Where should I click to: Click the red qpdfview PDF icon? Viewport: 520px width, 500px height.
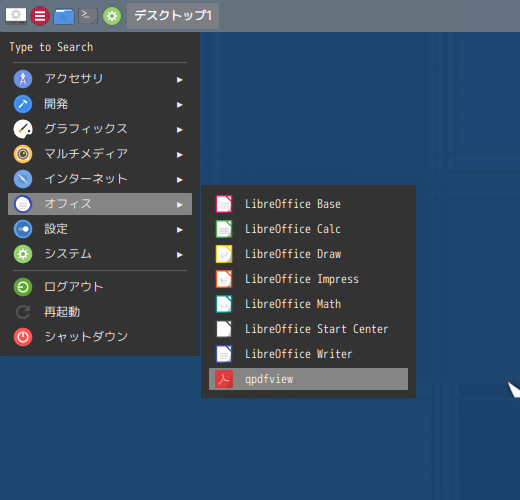click(x=224, y=379)
